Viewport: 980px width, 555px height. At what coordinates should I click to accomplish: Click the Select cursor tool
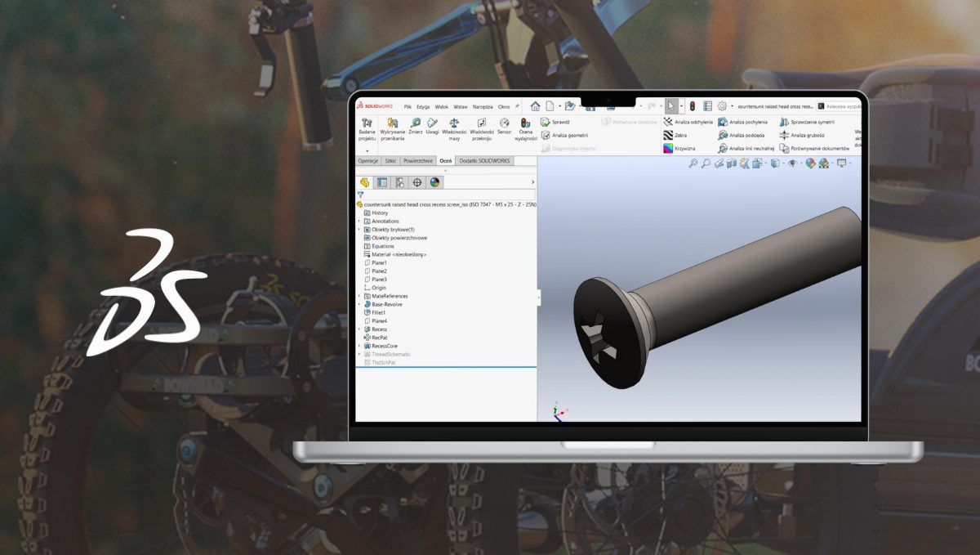coord(670,106)
